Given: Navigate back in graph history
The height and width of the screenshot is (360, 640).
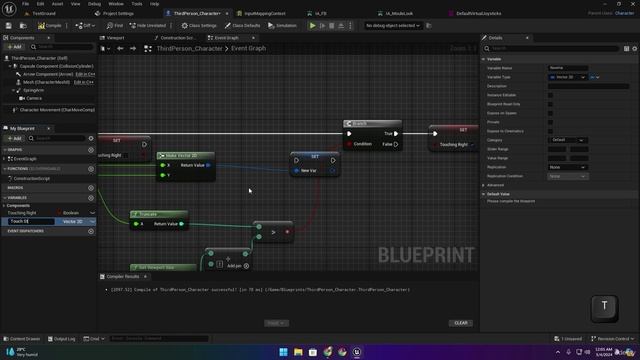Looking at the screenshot, I should point(120,49).
